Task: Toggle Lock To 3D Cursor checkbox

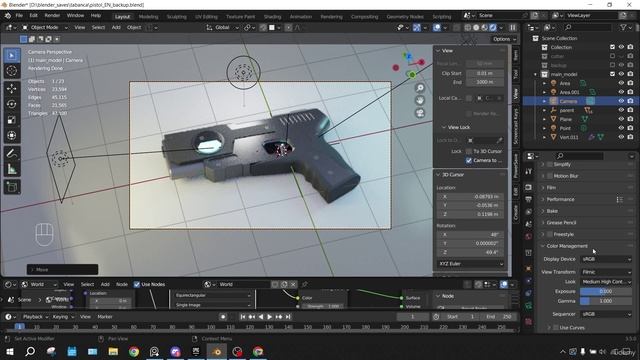Action: point(469,151)
